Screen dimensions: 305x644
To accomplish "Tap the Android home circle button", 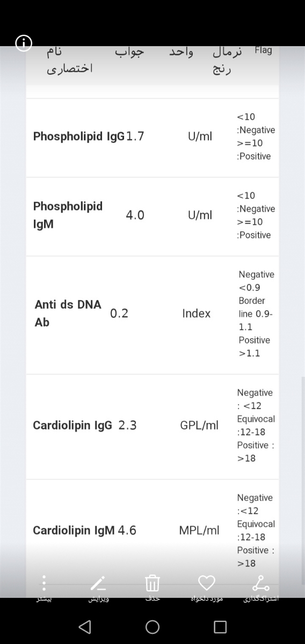I will 152,627.
